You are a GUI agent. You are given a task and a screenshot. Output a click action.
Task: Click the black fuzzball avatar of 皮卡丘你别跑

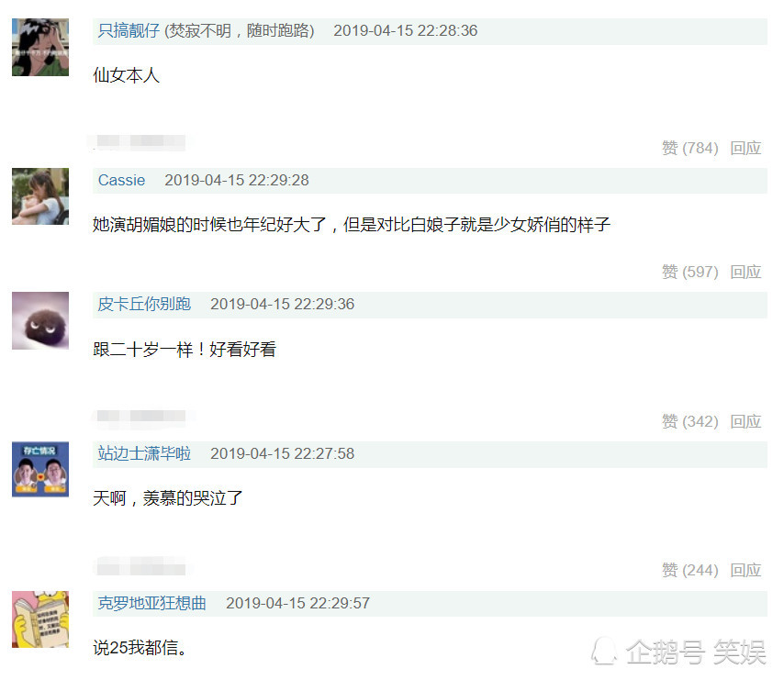coord(40,320)
